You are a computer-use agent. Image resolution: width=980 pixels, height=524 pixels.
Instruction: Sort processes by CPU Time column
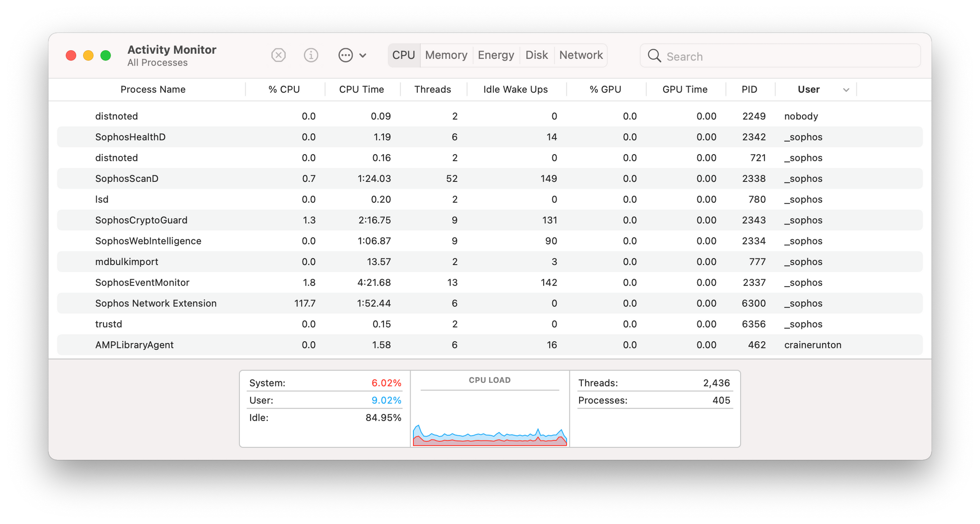pyautogui.click(x=362, y=89)
